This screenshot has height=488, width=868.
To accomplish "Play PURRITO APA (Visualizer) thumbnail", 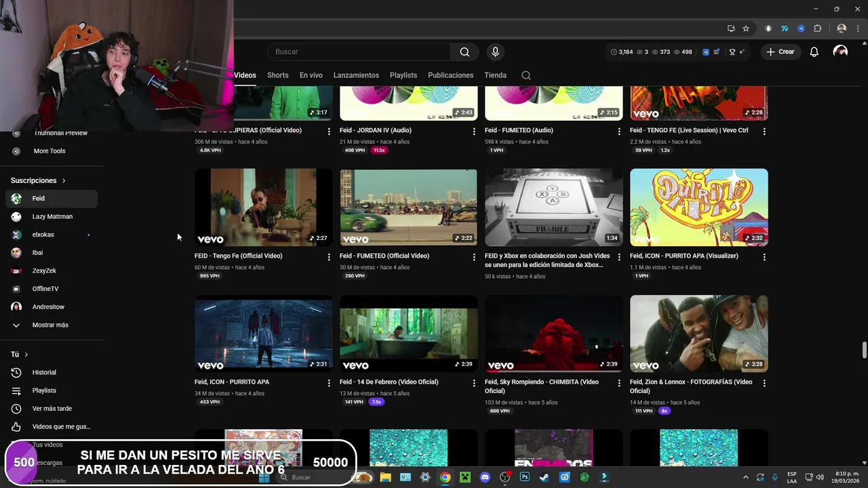I will [699, 207].
